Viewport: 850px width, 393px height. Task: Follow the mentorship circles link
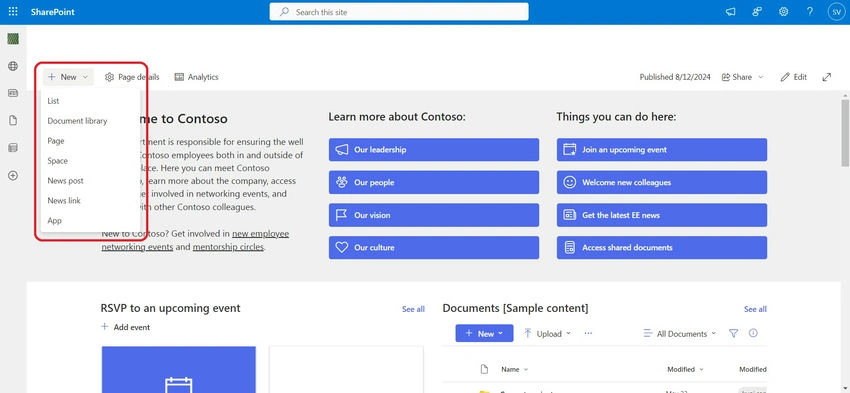tap(228, 247)
